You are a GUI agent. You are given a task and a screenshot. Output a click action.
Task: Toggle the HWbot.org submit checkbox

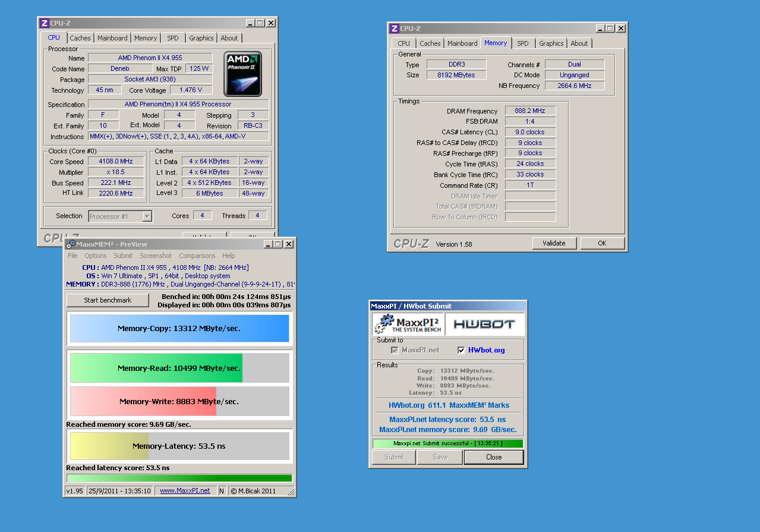tap(462, 350)
